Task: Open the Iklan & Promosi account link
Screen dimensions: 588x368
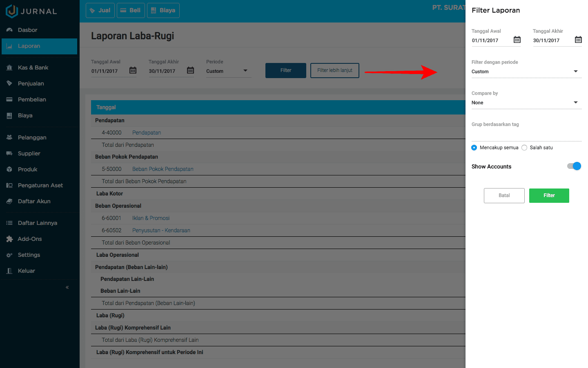Action: (x=151, y=218)
